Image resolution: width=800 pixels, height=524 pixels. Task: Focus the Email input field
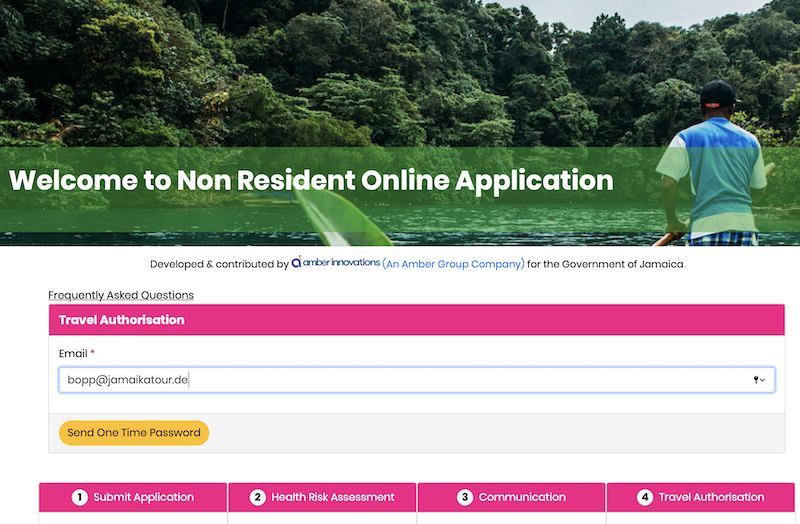click(400, 380)
